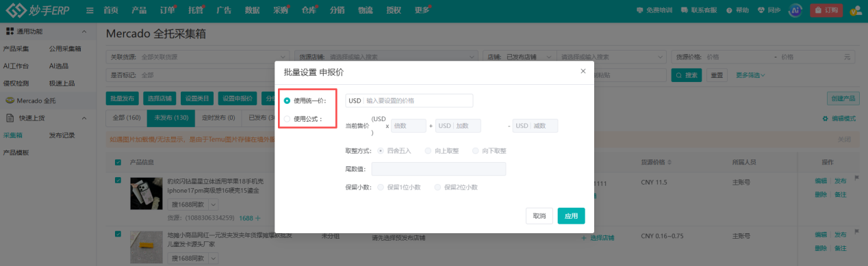Click the flag icon on first product row

coord(856,178)
